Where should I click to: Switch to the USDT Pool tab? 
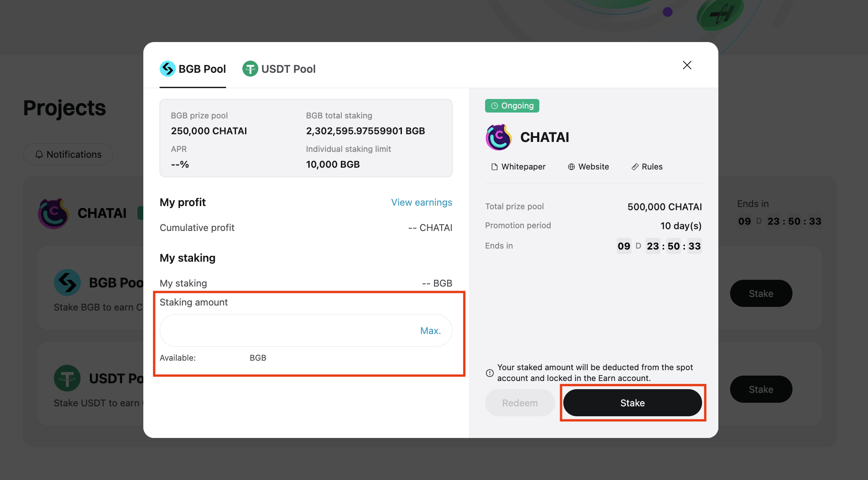point(279,69)
